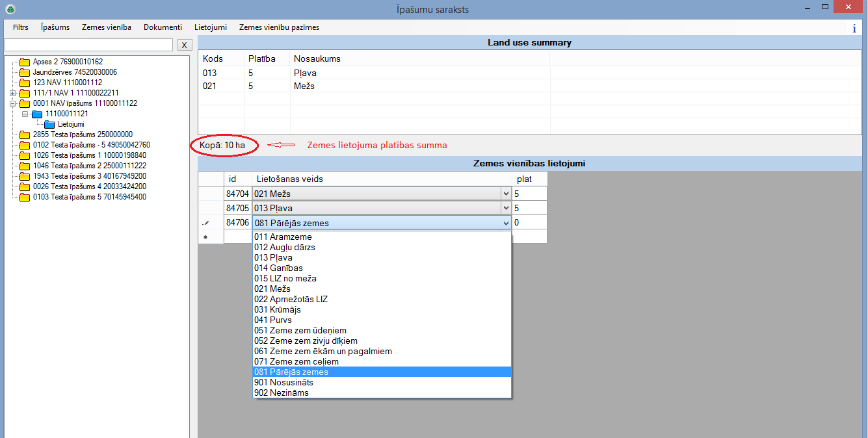Image resolution: width=868 pixels, height=438 pixels.
Task: Click the X button next to search box
Action: coord(185,45)
